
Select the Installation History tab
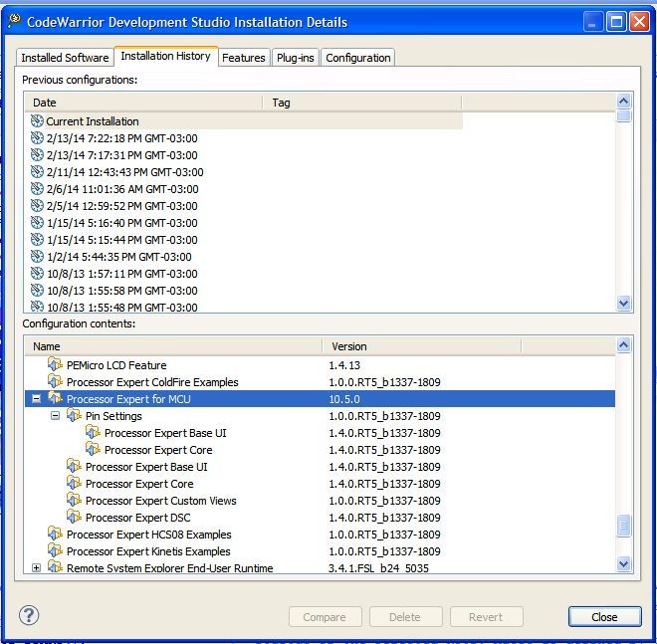(165, 56)
